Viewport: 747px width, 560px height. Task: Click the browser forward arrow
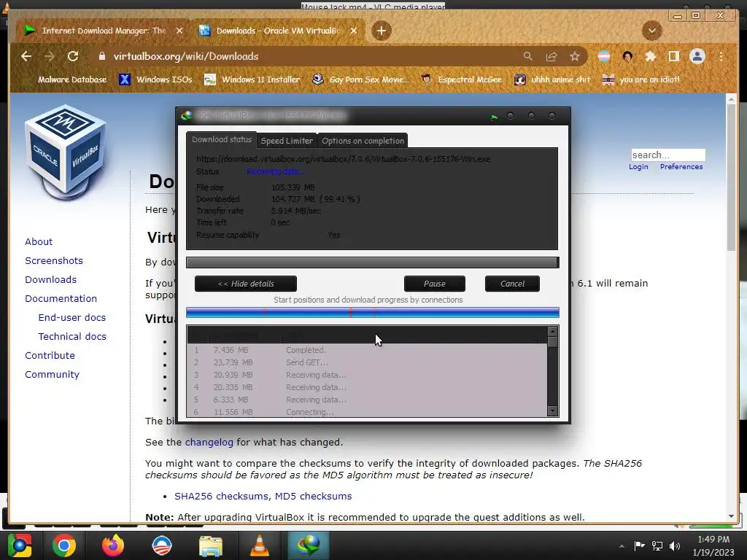49,56
